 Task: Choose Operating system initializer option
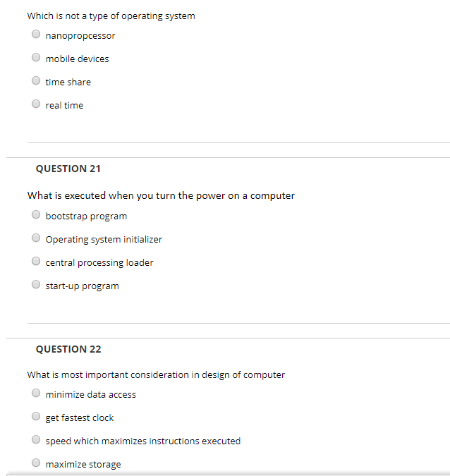[36, 238]
